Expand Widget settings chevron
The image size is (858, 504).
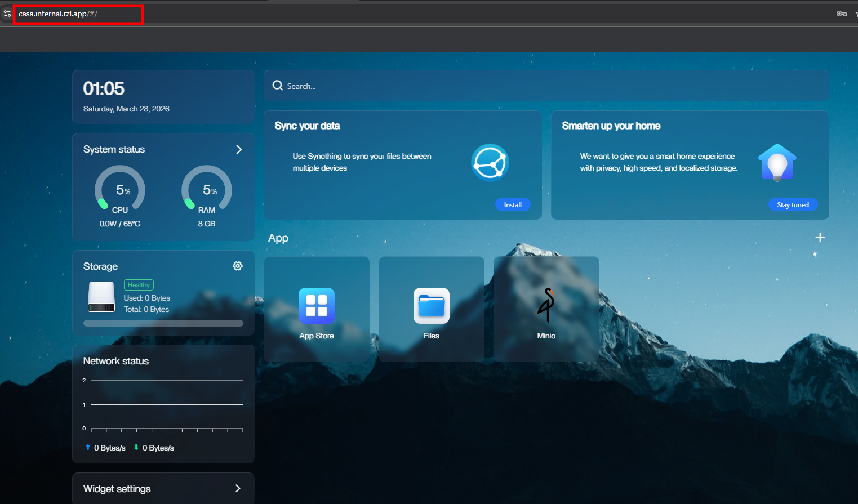[238, 488]
